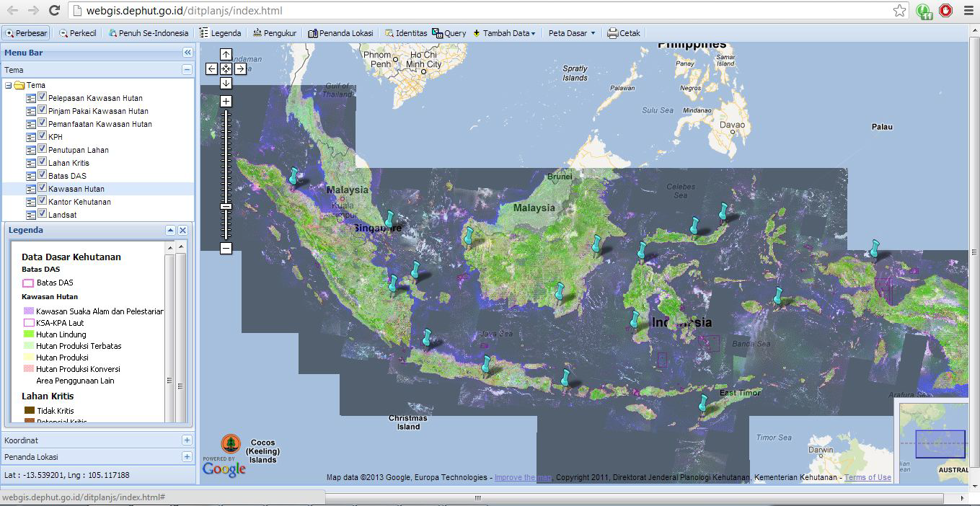The image size is (980, 506).
Task: Select the Identitas identify tool
Action: click(407, 32)
